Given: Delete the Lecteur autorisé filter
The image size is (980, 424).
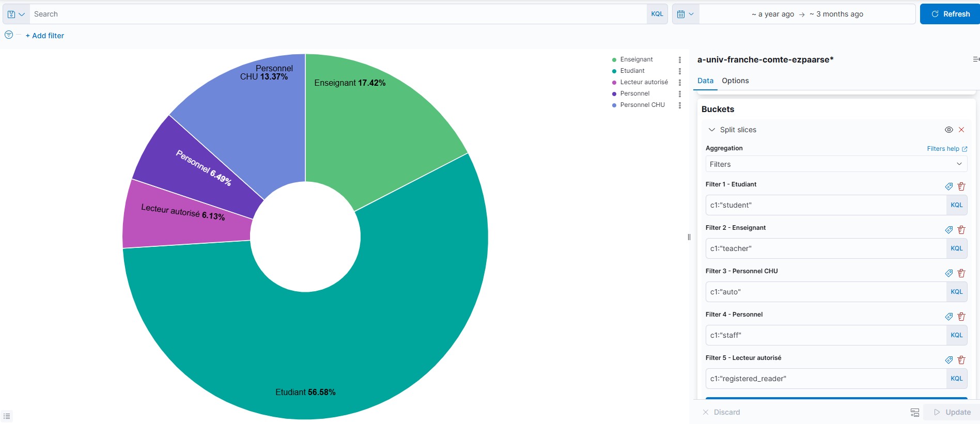Looking at the screenshot, I should [x=961, y=360].
